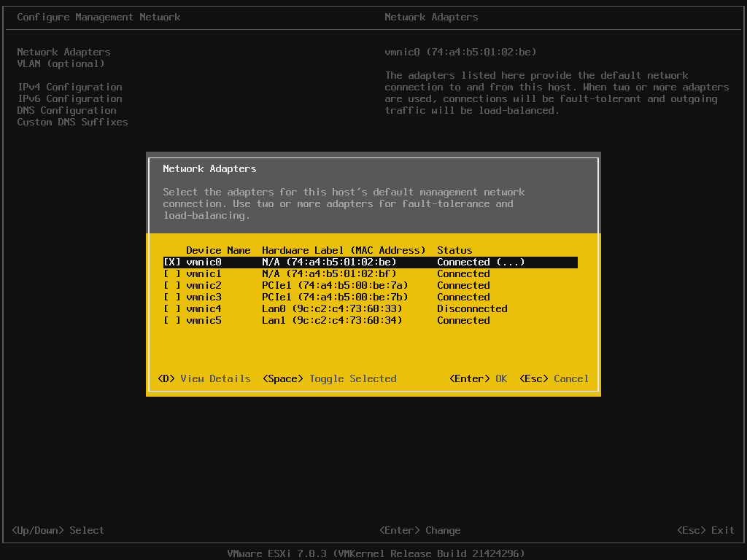Click vmnic4 Disconnected status text
The height and width of the screenshot is (560, 747).
[472, 308]
